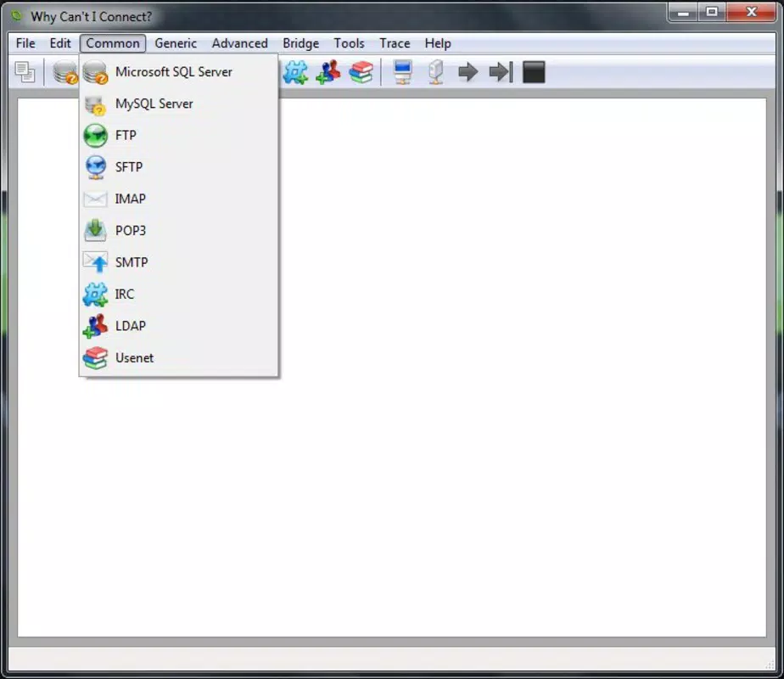Click the computer monitor client toolbar icon
This screenshot has width=784, height=679.
tap(403, 72)
